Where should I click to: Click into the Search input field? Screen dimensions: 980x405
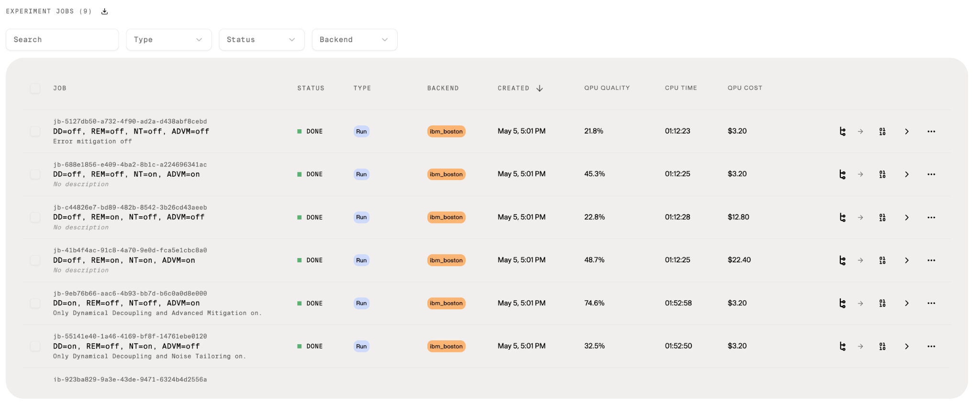click(62, 40)
